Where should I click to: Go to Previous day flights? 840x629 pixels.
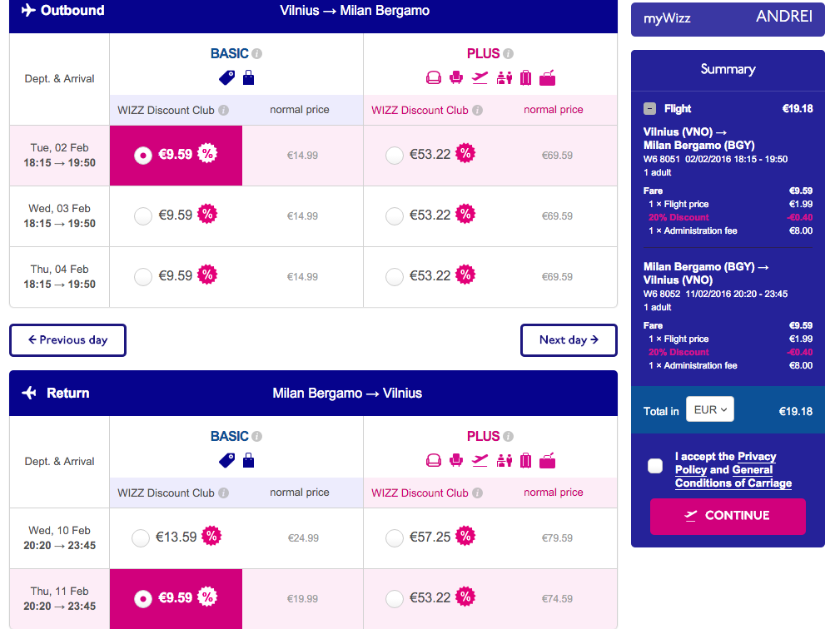click(x=67, y=340)
